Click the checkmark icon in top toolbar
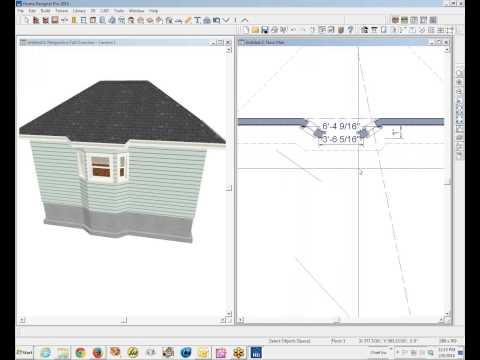 tap(226, 20)
